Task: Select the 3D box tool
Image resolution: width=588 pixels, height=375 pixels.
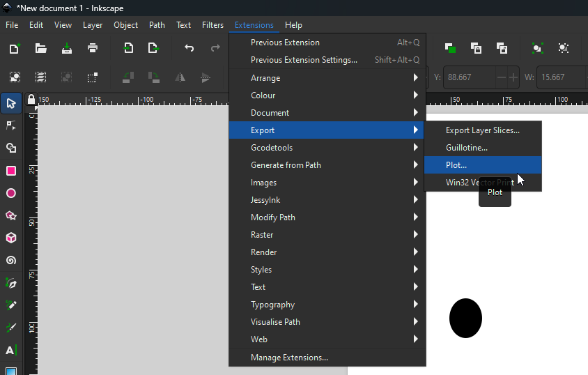Action: point(11,238)
